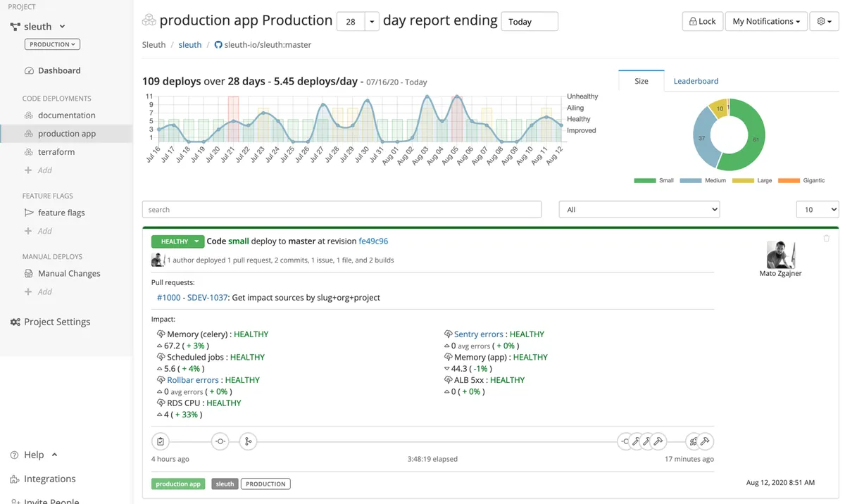
Task: Open the My Notifications dropdown
Action: (x=766, y=21)
